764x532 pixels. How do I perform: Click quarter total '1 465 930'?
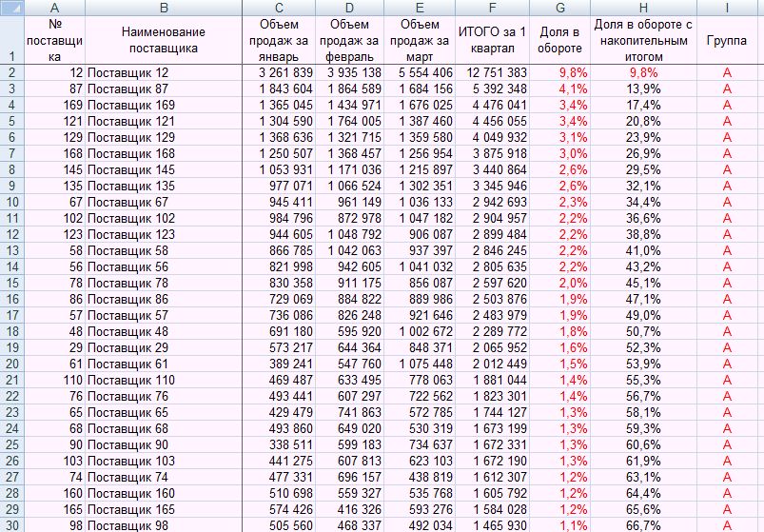click(x=492, y=525)
